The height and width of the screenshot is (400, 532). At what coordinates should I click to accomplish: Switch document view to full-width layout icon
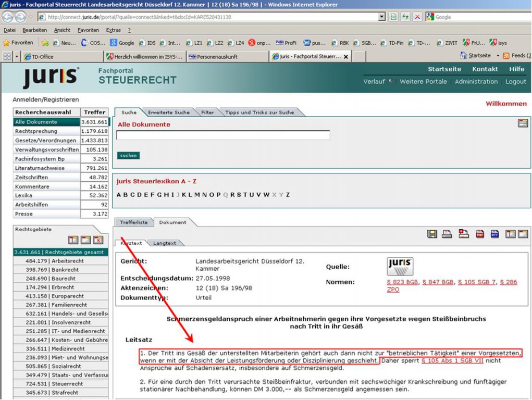point(523,234)
